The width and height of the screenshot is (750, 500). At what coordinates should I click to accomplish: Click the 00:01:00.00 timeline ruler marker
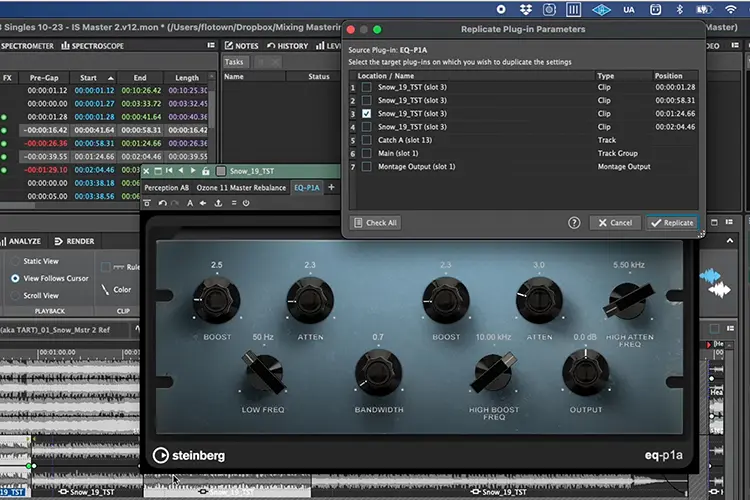point(57,352)
